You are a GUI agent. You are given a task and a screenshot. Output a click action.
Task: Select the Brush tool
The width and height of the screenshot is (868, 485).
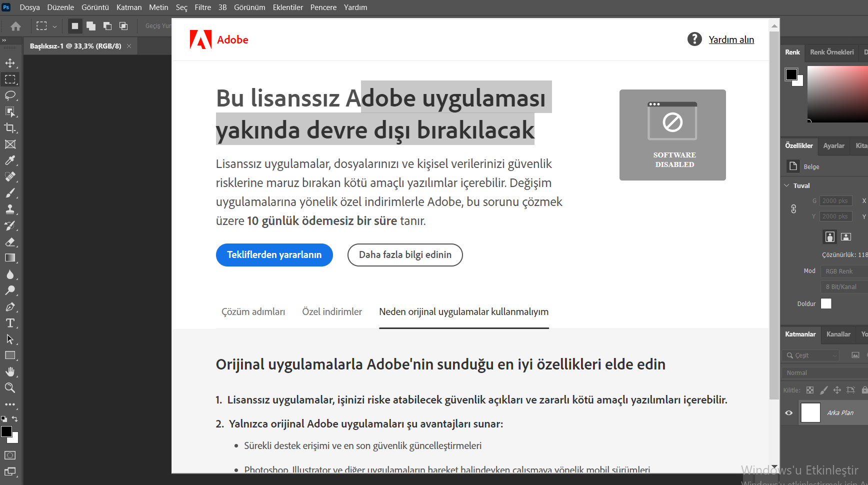10,193
